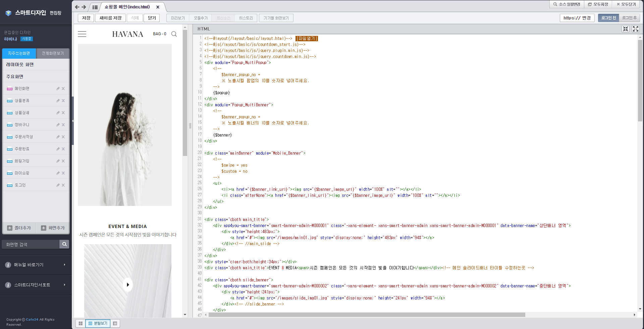Click the magnifier icon beside 화면명 검색
This screenshot has width=644, height=329.
click(64, 244)
